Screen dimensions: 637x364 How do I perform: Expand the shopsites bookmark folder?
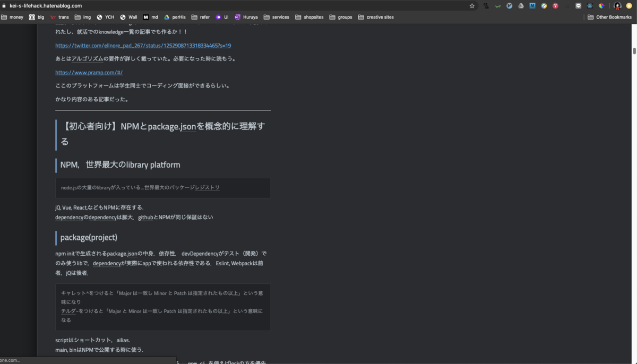[x=309, y=17]
